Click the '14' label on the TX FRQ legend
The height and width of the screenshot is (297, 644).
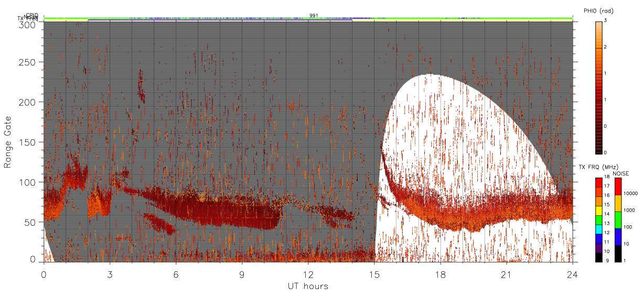607,215
